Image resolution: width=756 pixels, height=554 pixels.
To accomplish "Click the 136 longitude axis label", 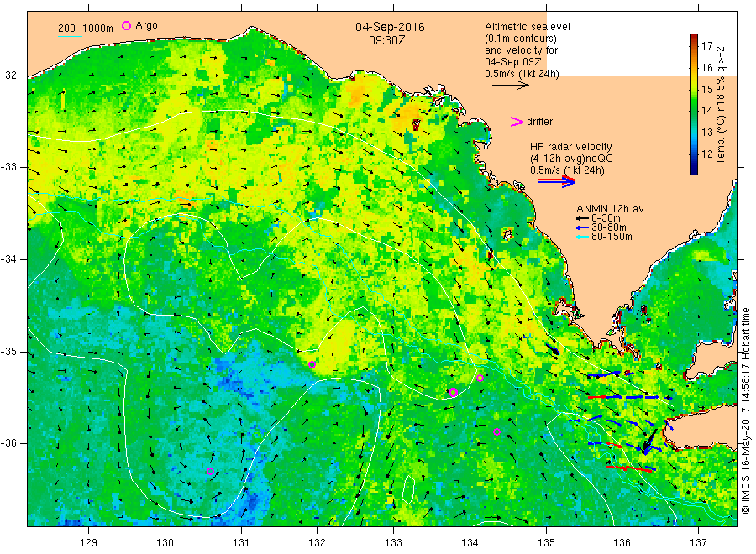I will click(622, 542).
